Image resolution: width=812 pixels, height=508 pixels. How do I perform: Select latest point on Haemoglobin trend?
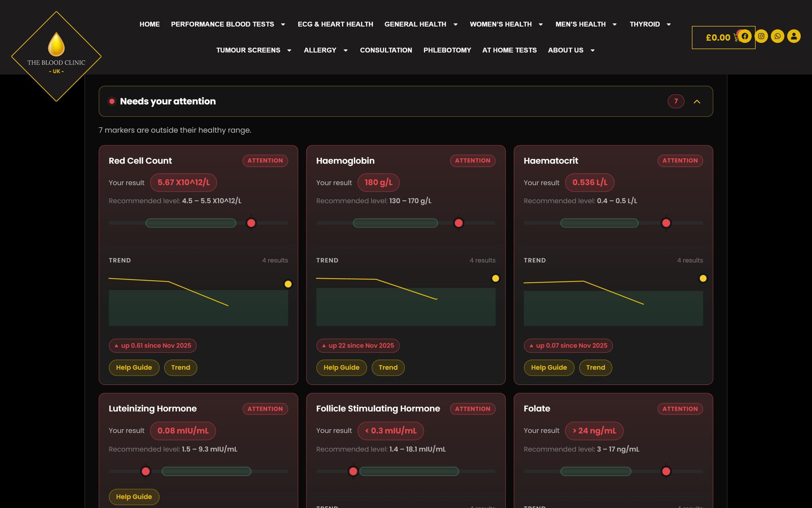pyautogui.click(x=496, y=279)
